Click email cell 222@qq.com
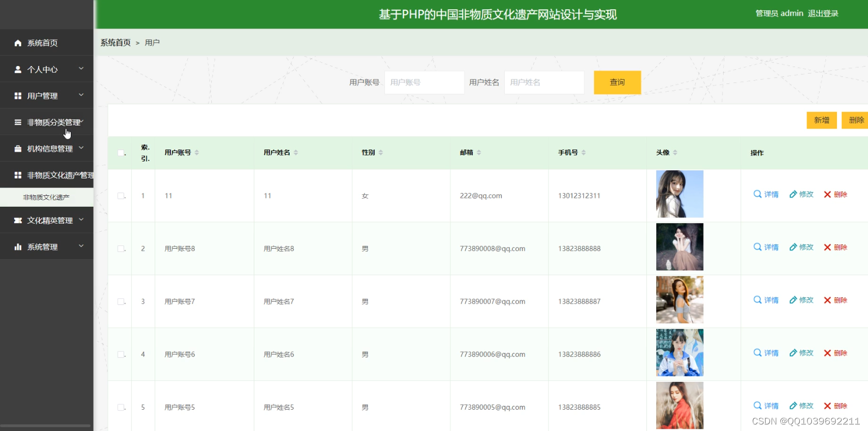The width and height of the screenshot is (868, 431). tap(481, 196)
